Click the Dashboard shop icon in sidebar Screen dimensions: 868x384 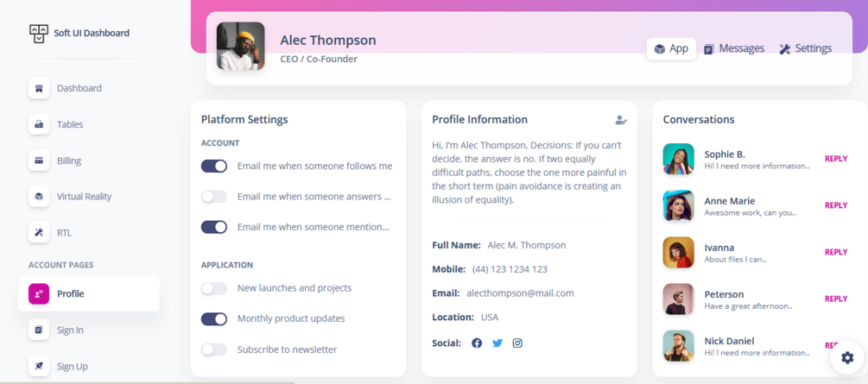[x=39, y=88]
